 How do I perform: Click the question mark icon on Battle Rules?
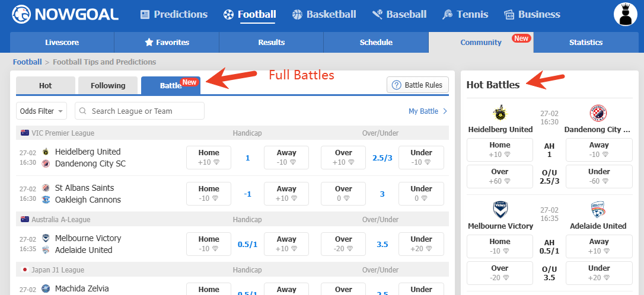[x=396, y=85]
